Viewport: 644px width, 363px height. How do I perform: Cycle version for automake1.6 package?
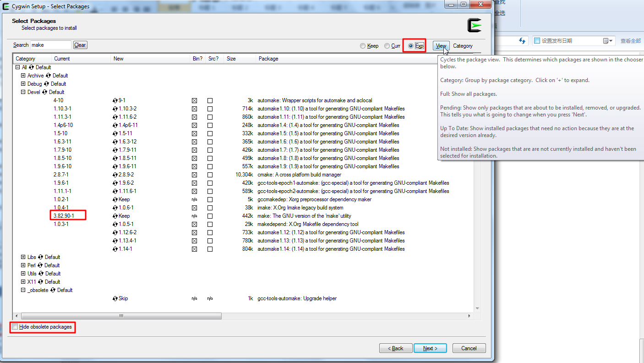point(115,142)
